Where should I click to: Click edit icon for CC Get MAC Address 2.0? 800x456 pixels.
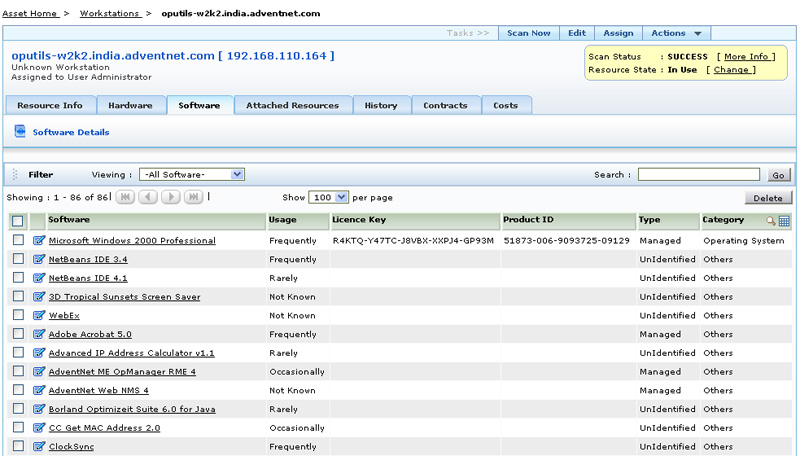[39, 427]
